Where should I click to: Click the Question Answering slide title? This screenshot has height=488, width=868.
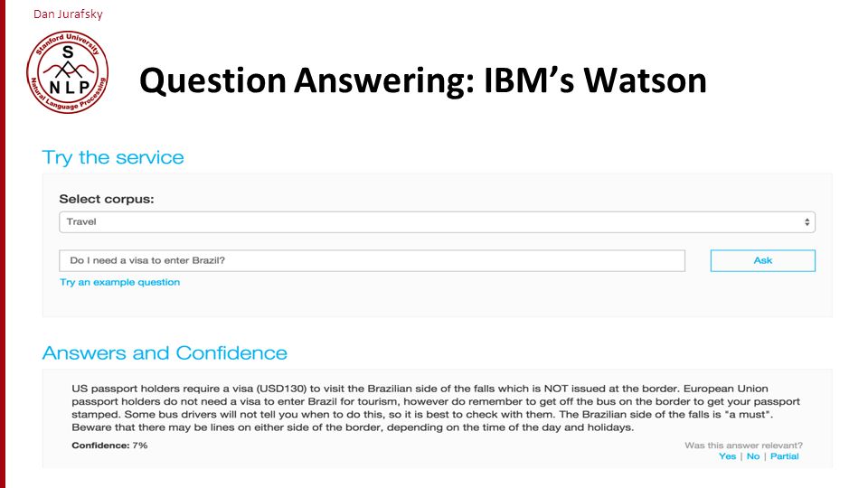click(423, 80)
